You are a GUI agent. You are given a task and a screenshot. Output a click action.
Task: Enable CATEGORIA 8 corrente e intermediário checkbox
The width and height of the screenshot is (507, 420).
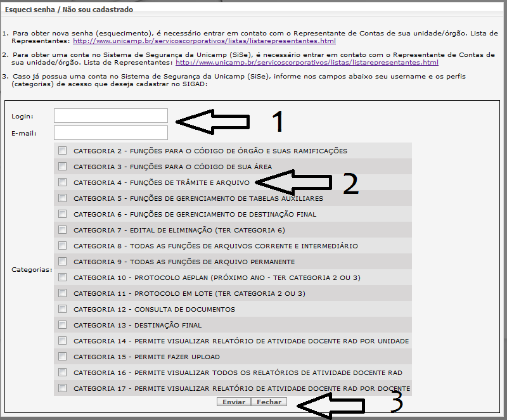pos(62,246)
